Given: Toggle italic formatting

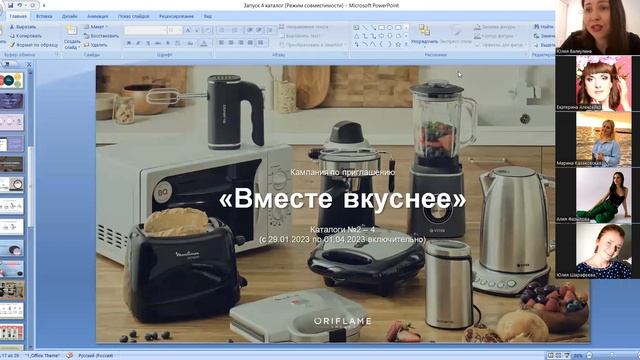Looking at the screenshot, I should (x=138, y=43).
